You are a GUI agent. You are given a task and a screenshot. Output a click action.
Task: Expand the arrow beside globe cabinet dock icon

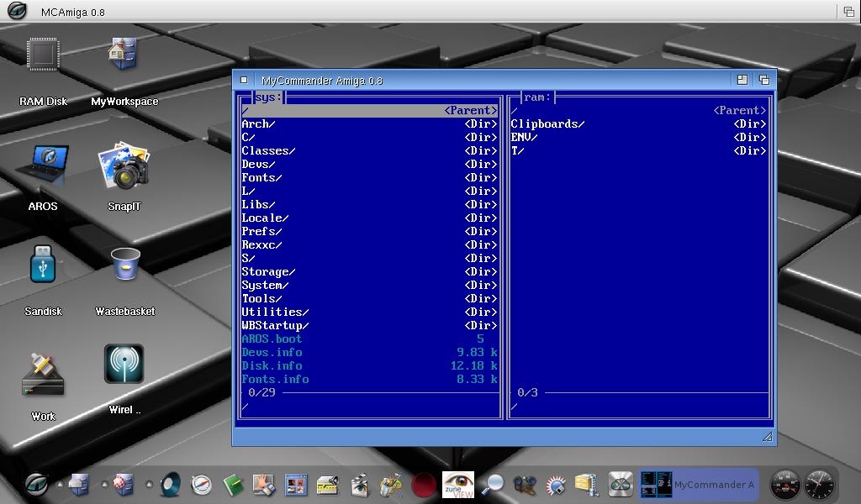(x=104, y=484)
